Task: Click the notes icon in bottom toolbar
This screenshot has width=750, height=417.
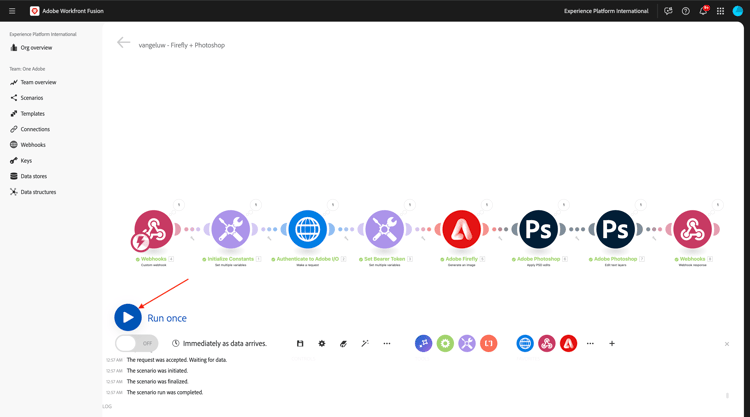Action: [343, 343]
